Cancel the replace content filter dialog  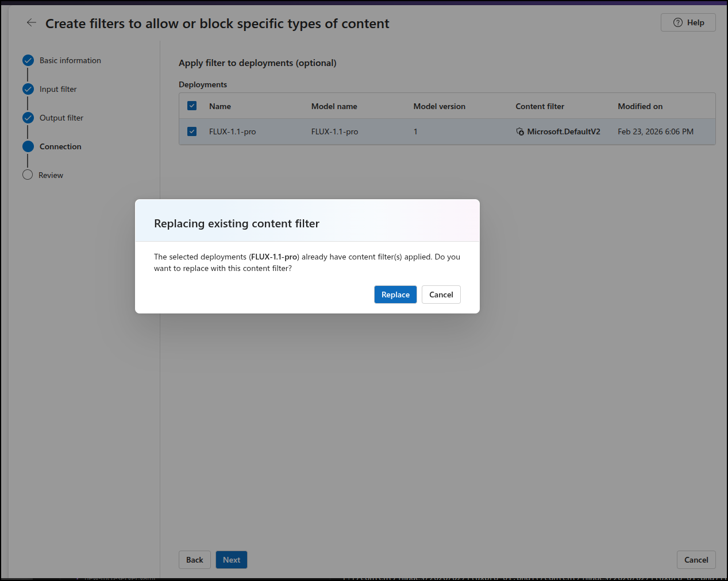coord(441,295)
